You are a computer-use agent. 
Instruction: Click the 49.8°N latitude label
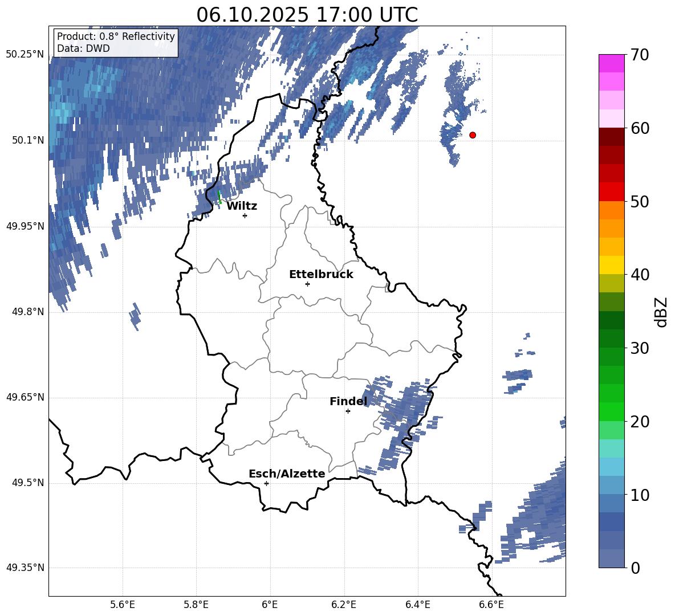pos(29,312)
